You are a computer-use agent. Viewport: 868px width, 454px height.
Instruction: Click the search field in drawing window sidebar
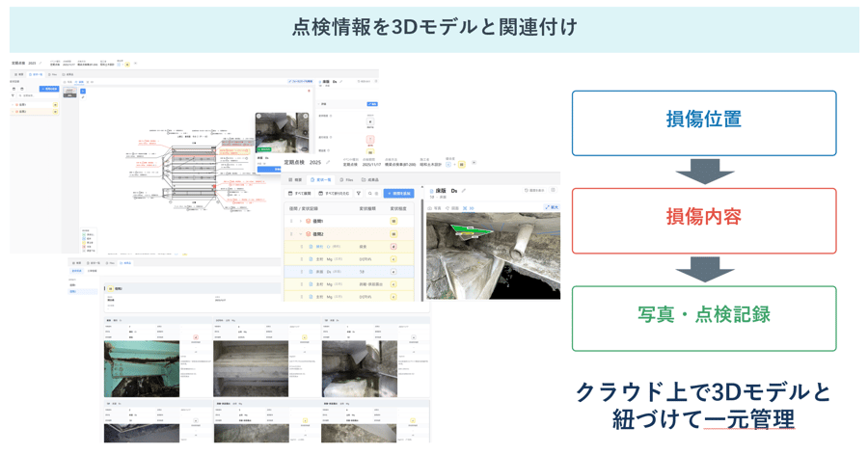coord(37,95)
